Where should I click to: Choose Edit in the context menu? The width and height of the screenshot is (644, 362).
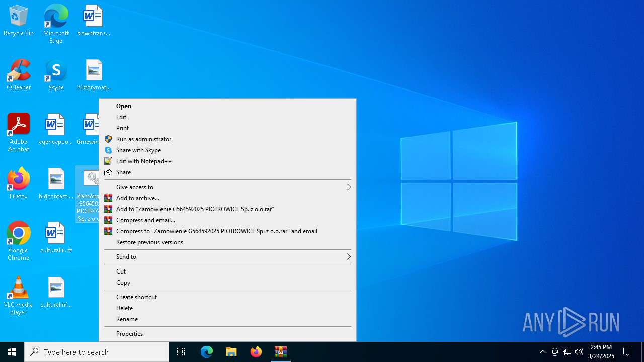227,117
